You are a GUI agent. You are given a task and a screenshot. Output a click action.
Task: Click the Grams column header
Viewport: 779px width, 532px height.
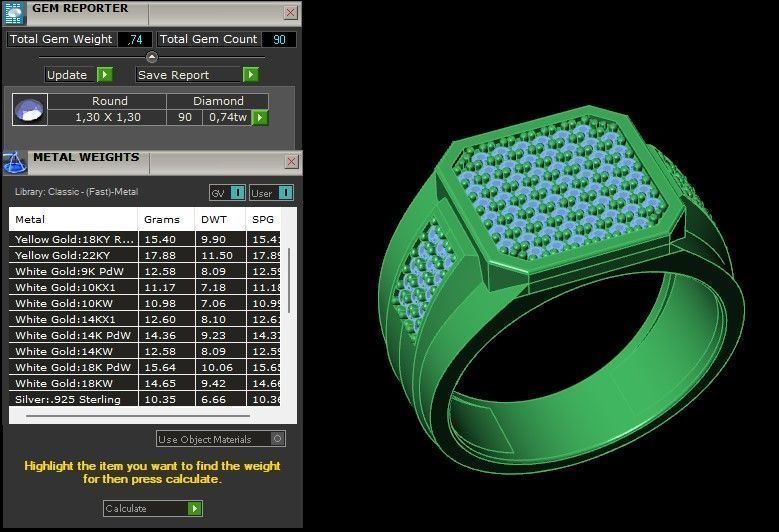(166, 219)
